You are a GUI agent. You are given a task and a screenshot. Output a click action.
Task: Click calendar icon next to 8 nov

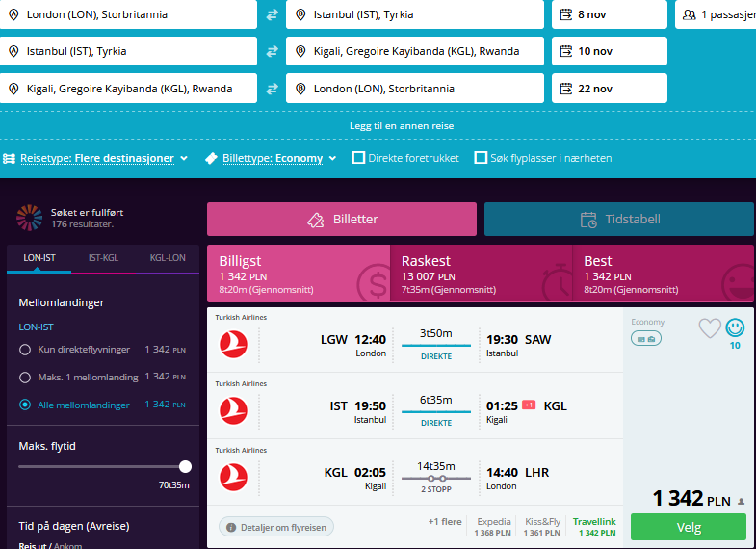565,14
